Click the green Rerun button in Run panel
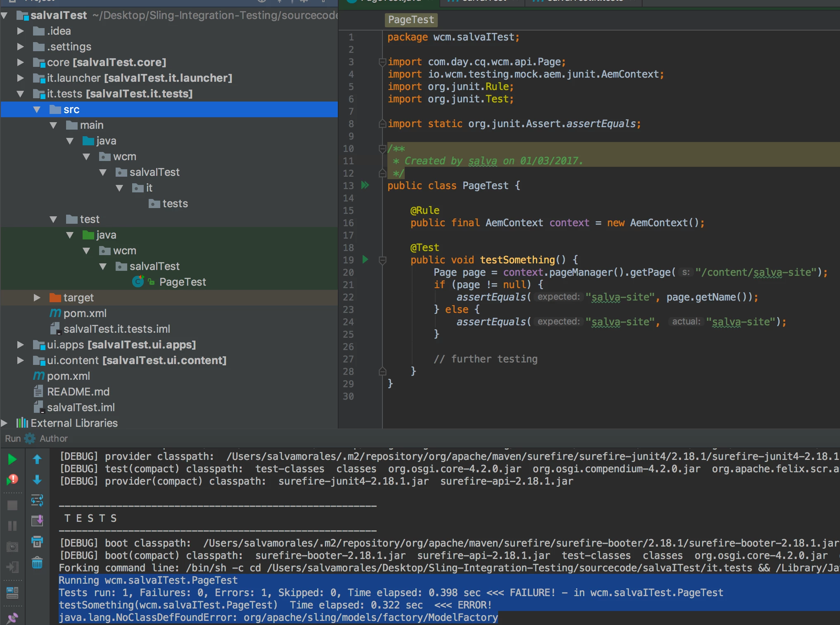The image size is (840, 625). 12,459
